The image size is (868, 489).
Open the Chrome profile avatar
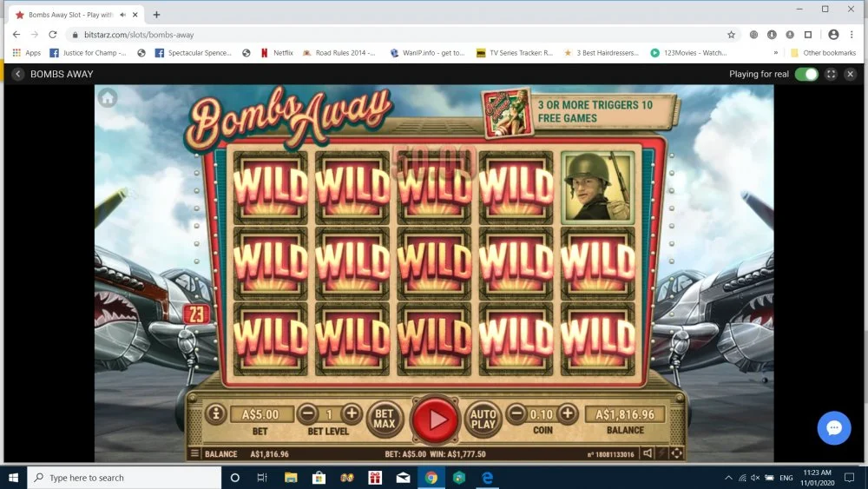coord(833,35)
